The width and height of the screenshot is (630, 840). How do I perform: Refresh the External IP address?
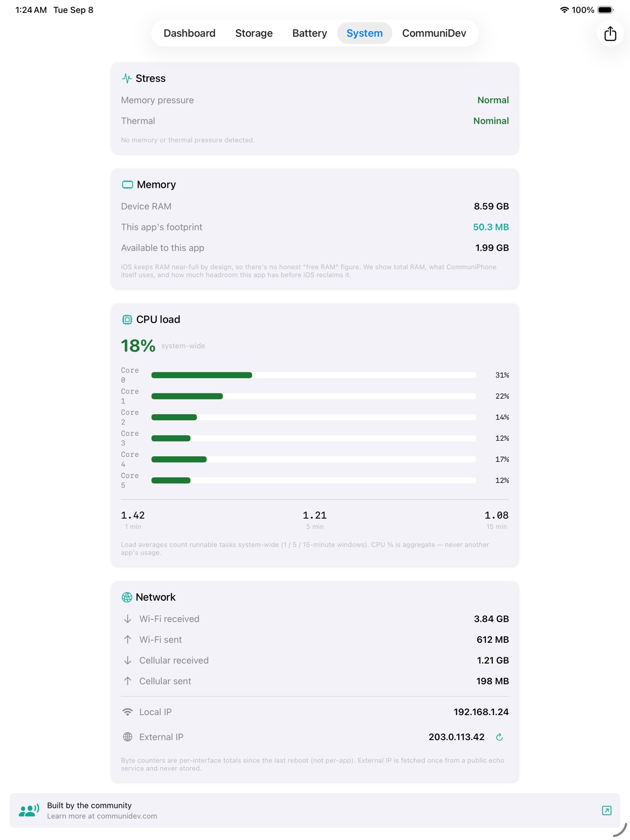(x=499, y=737)
